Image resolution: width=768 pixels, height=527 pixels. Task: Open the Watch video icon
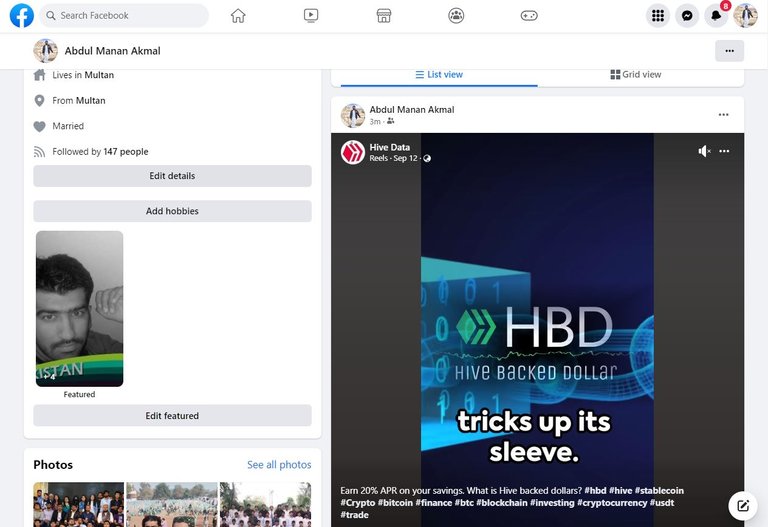311,16
